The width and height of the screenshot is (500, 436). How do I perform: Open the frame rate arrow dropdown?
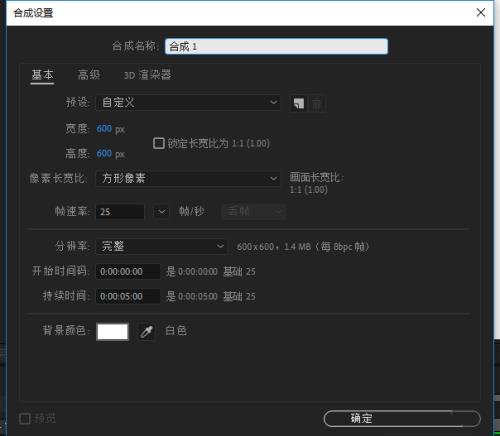click(x=161, y=212)
